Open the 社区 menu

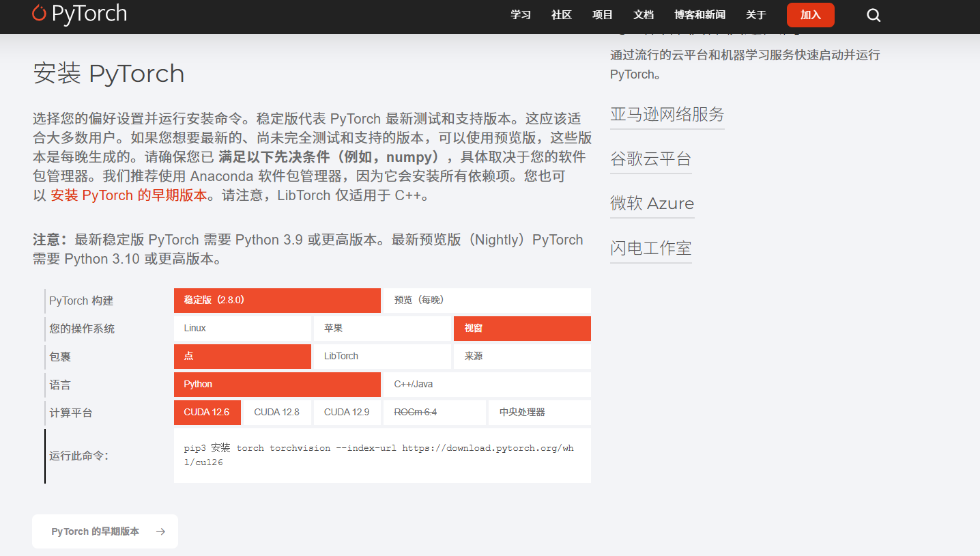click(x=562, y=15)
